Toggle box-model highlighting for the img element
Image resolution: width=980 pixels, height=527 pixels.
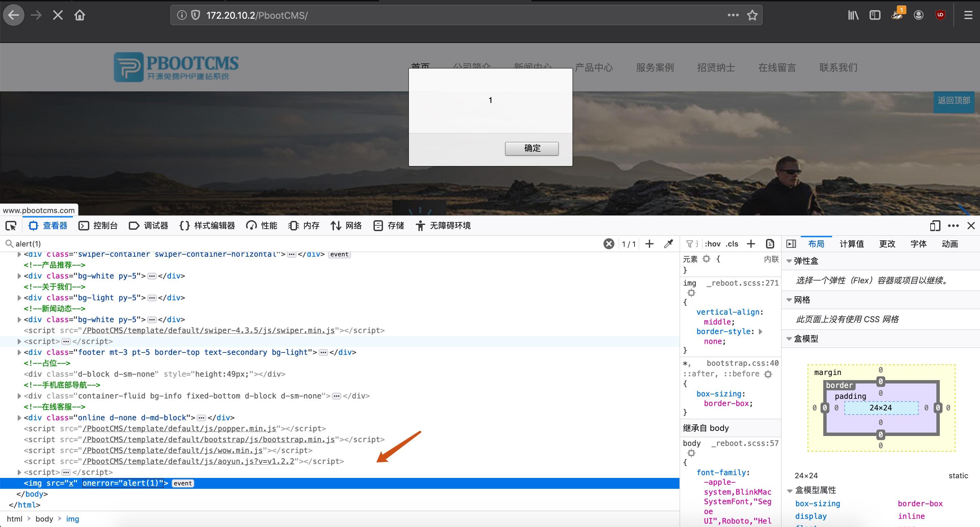[692, 292]
